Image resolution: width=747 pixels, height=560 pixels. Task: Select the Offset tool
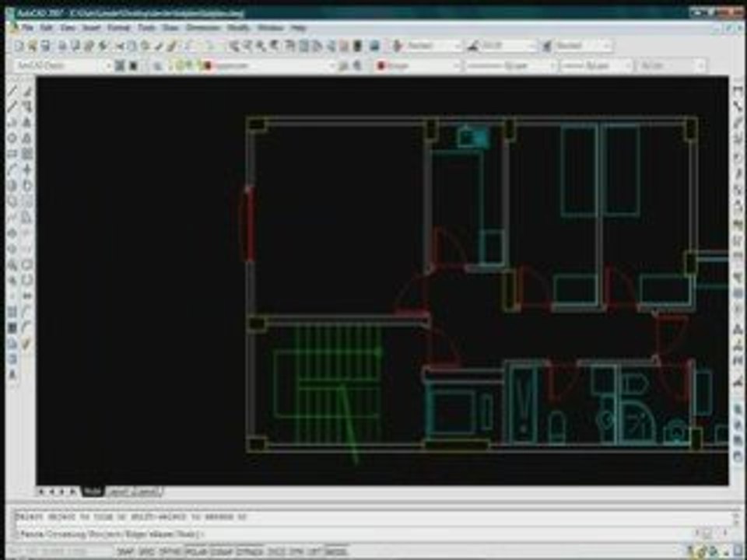(x=28, y=138)
